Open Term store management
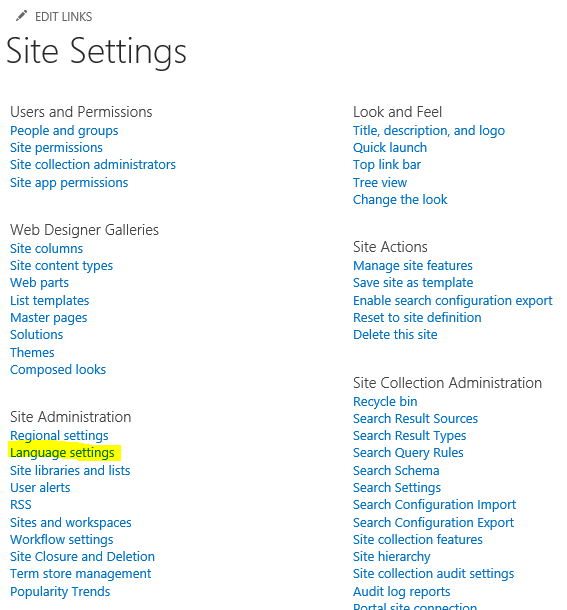Viewport: 567px width, 610px height. tap(81, 574)
